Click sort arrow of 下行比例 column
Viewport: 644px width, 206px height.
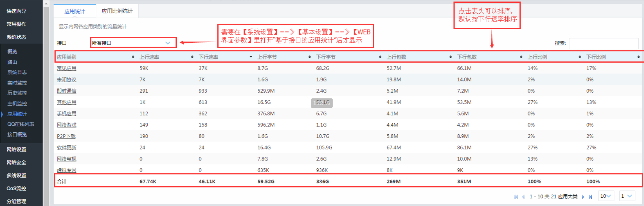[x=638, y=57]
